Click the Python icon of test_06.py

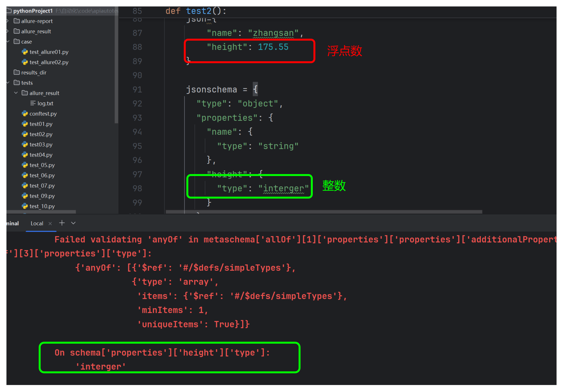[25, 175]
